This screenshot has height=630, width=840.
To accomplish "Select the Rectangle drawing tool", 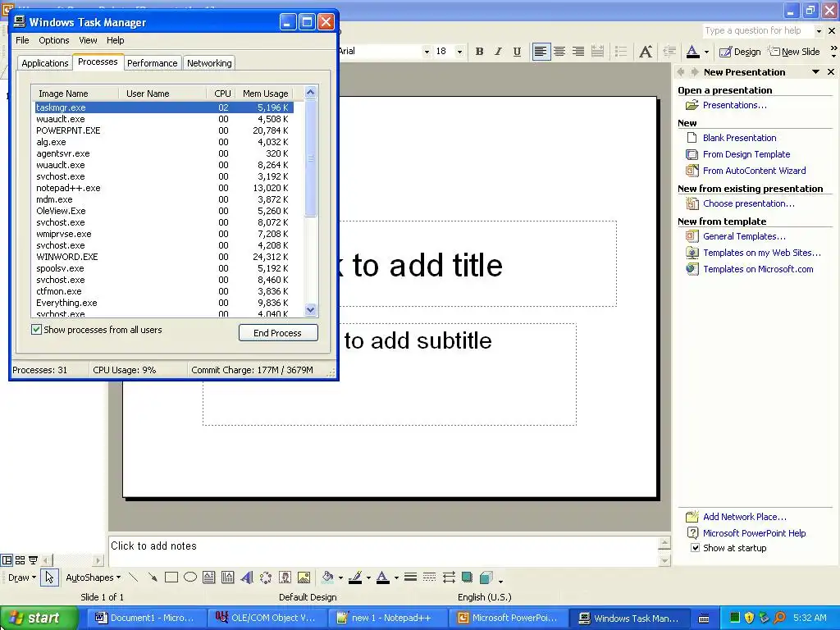I will coord(171,577).
